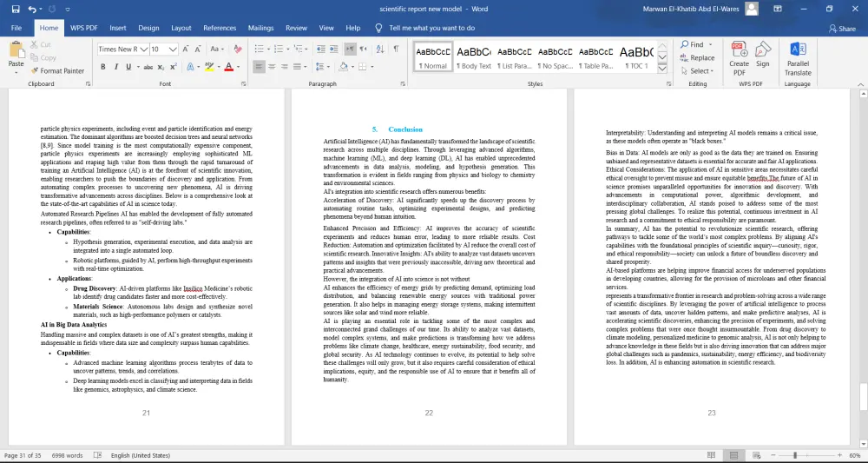Click Format Painter
Viewport: 868px width, 463px height.
[x=57, y=71]
